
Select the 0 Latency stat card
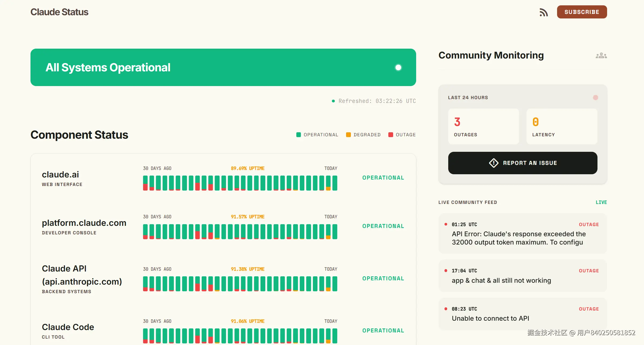click(562, 126)
